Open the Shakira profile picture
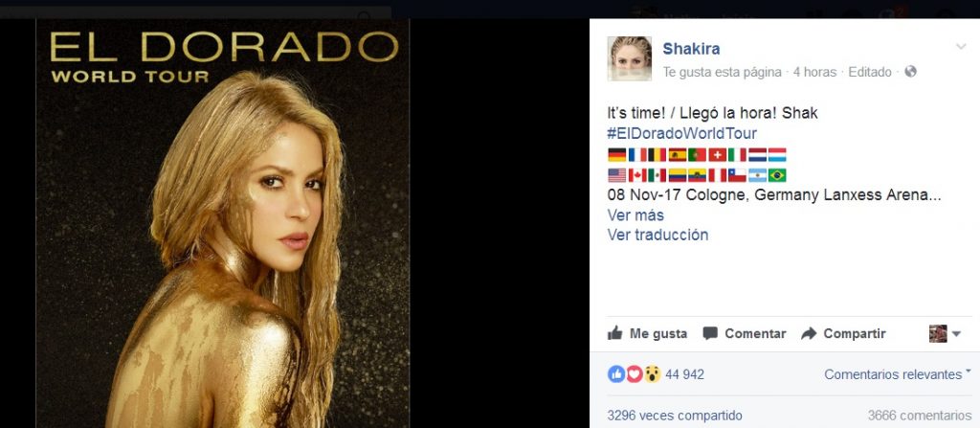Viewport: 980px width, 428px height. pos(630,58)
